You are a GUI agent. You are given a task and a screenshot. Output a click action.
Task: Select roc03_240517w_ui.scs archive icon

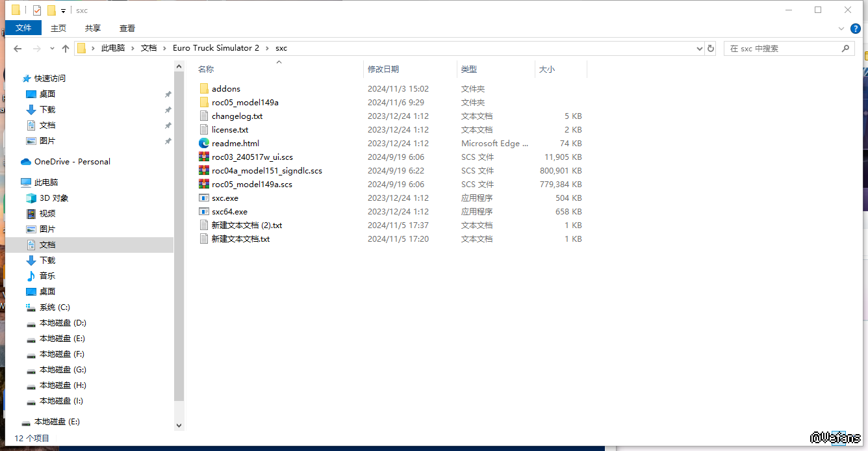coord(204,157)
